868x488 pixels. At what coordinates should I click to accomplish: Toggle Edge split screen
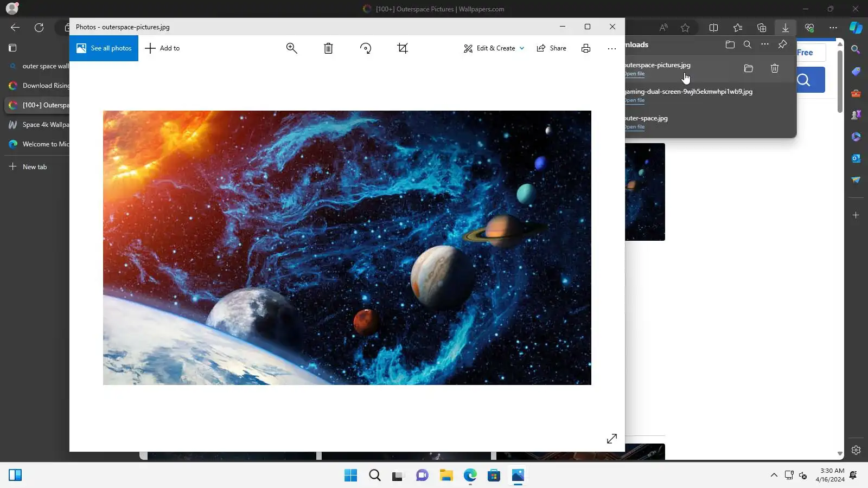[x=714, y=28]
